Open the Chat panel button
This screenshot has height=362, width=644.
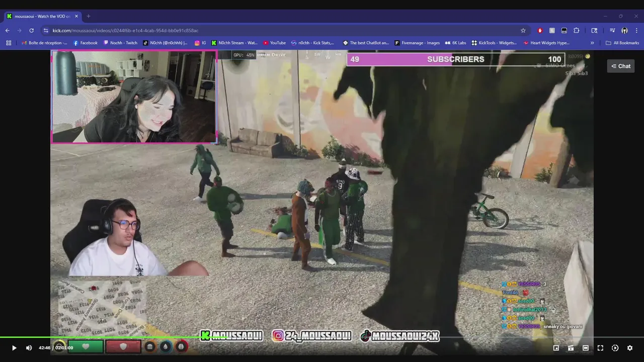[621, 66]
